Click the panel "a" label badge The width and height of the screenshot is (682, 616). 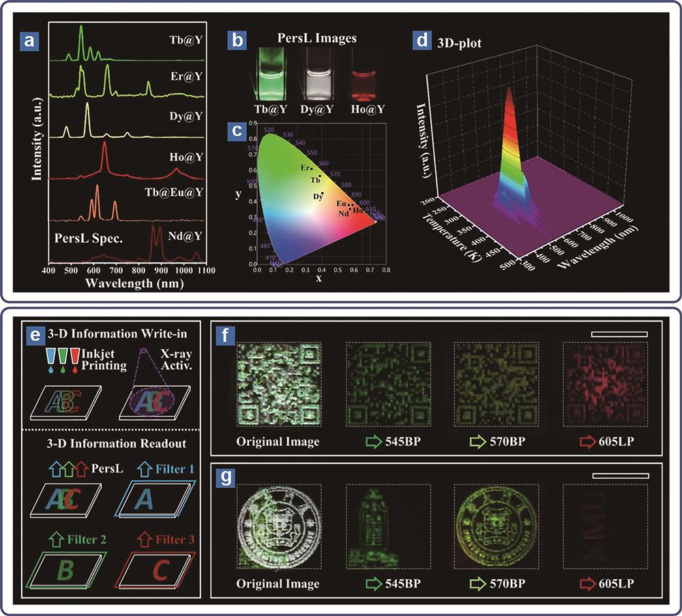[29, 42]
